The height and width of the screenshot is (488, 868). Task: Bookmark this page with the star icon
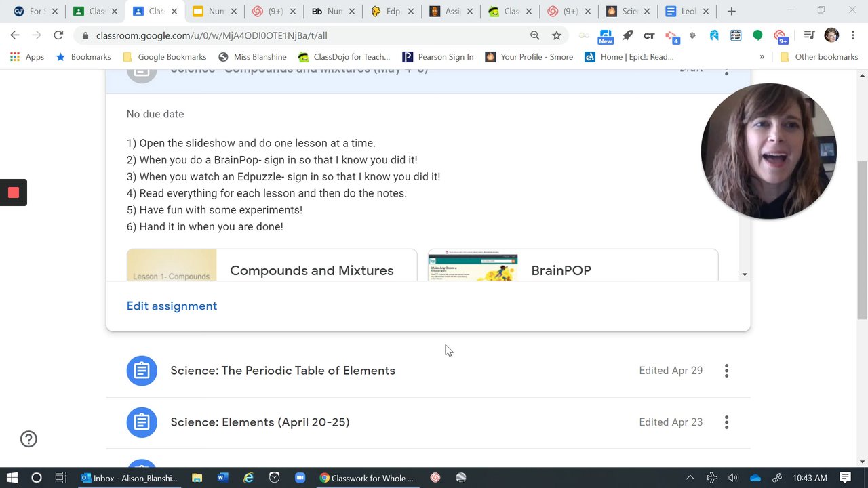point(557,35)
